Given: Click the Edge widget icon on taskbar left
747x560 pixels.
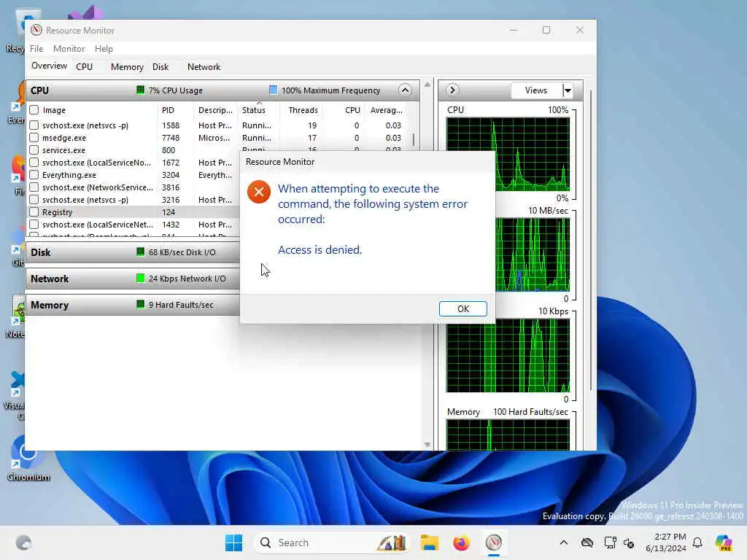Looking at the screenshot, I should click(23, 542).
